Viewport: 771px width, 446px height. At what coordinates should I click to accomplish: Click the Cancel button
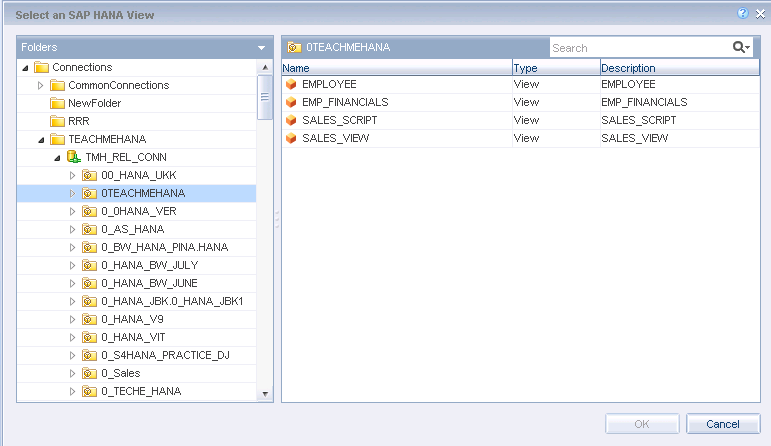pyautogui.click(x=723, y=424)
